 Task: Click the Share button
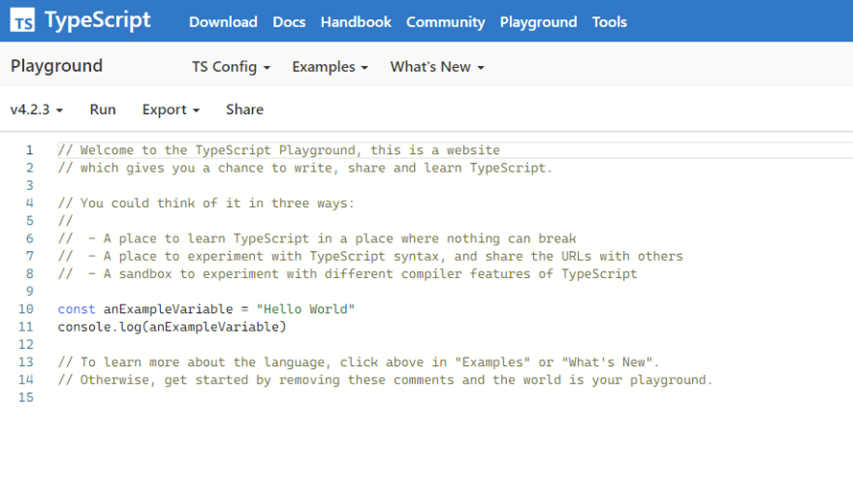click(245, 110)
